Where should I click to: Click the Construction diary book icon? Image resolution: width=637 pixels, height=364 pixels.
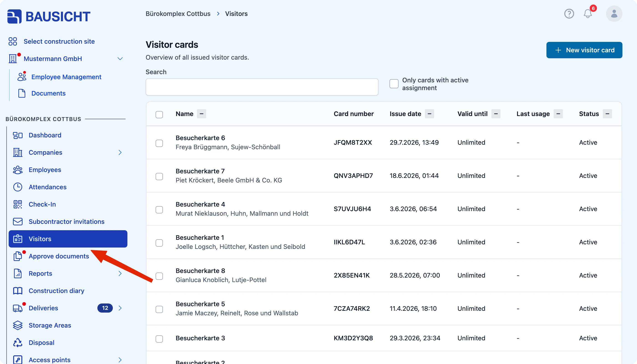pos(18,291)
